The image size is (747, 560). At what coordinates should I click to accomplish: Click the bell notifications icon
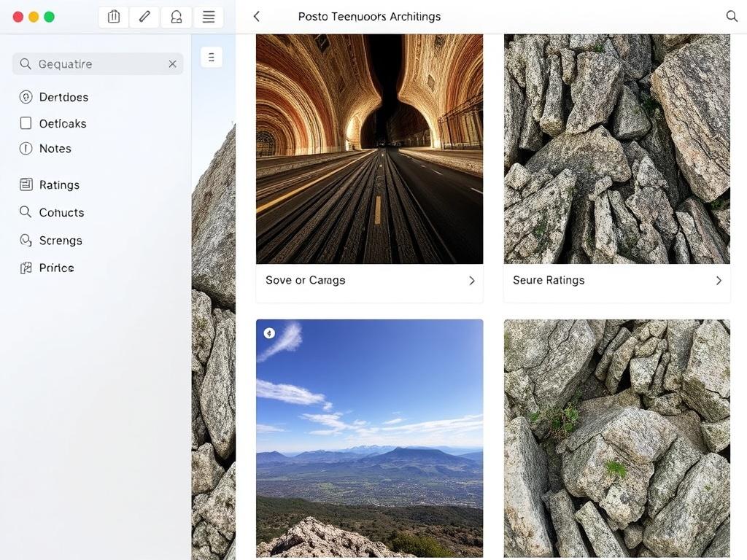176,17
